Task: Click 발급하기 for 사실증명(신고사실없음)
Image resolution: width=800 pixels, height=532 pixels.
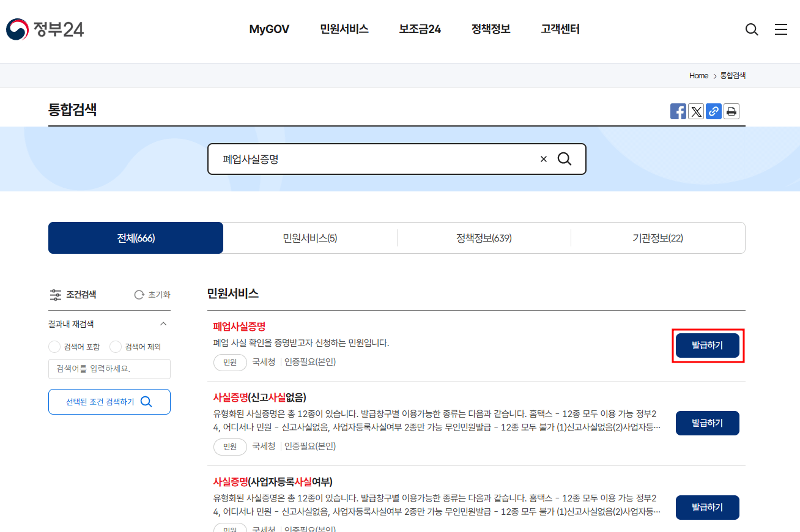Action: pyautogui.click(x=708, y=423)
